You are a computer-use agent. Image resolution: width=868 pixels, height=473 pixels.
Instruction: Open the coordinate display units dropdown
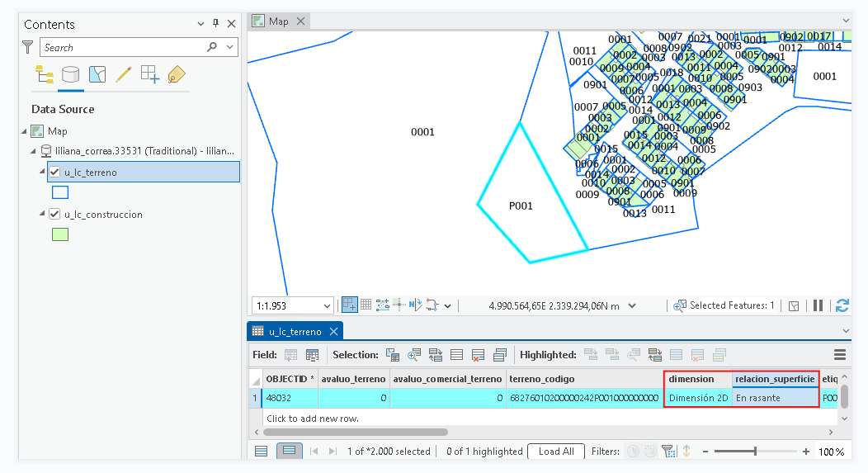pyautogui.click(x=632, y=305)
